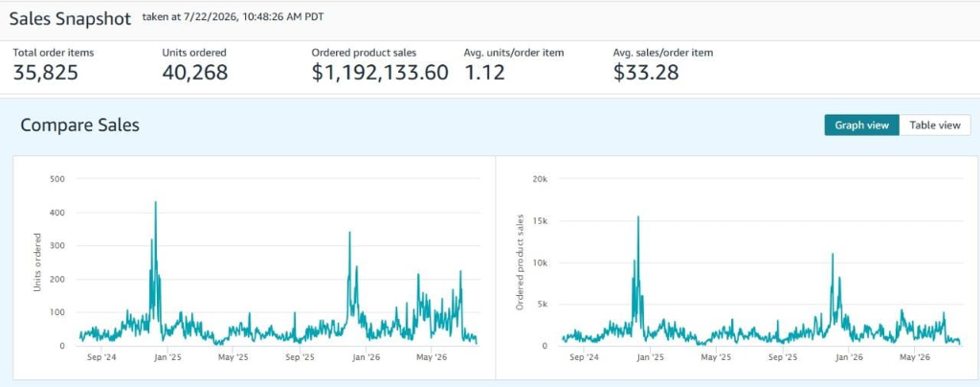Select the Ordered product sales value $1,192,133.60
This screenshot has height=387, width=980.
(380, 73)
